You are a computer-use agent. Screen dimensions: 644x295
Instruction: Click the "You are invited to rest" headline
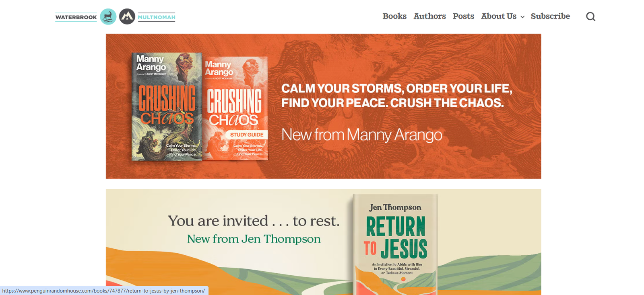(254, 221)
